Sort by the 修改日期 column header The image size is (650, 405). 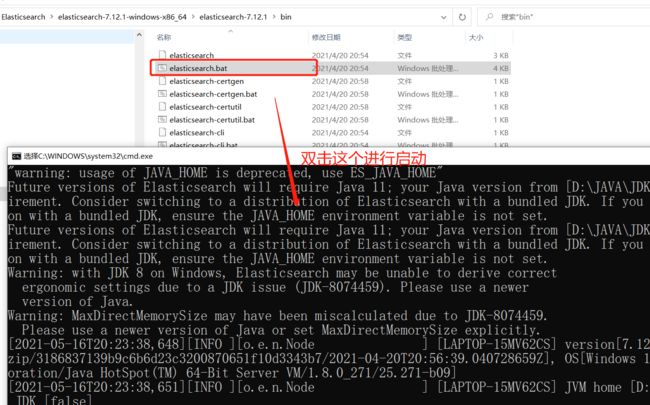[x=326, y=37]
